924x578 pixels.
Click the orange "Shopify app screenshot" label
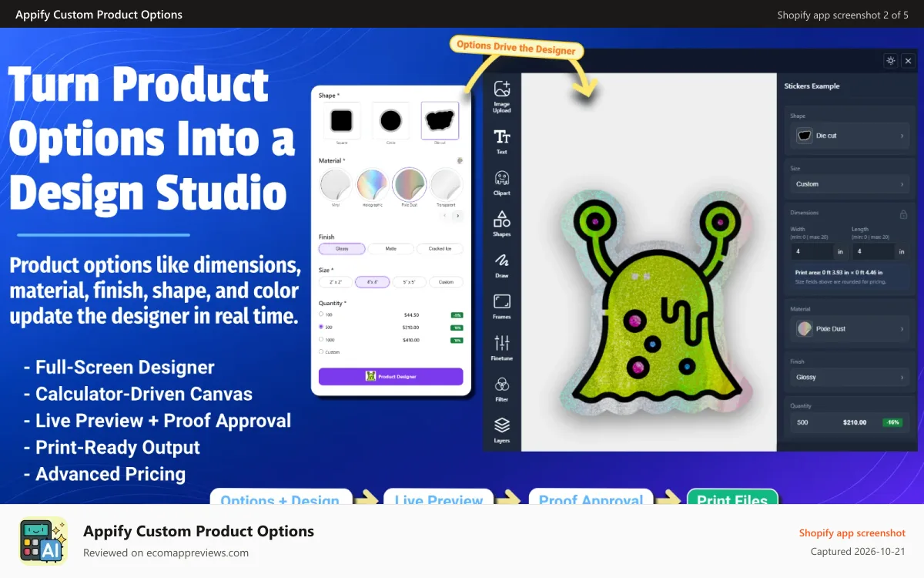852,533
